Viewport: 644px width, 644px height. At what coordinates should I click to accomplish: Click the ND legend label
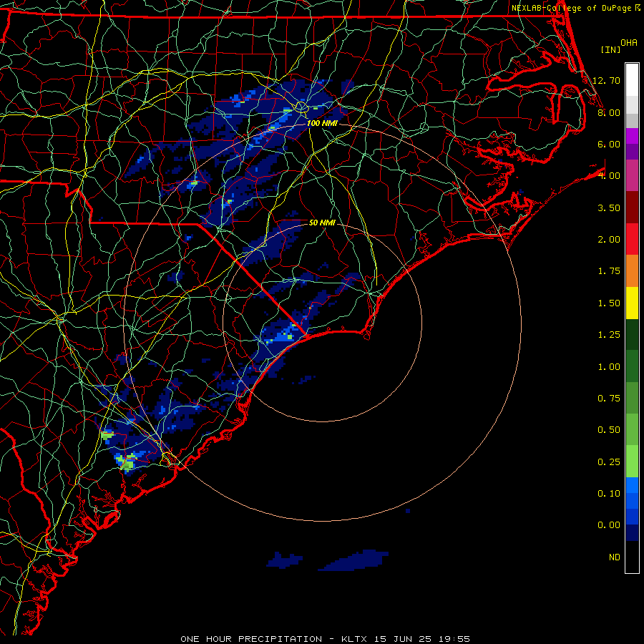tap(615, 557)
